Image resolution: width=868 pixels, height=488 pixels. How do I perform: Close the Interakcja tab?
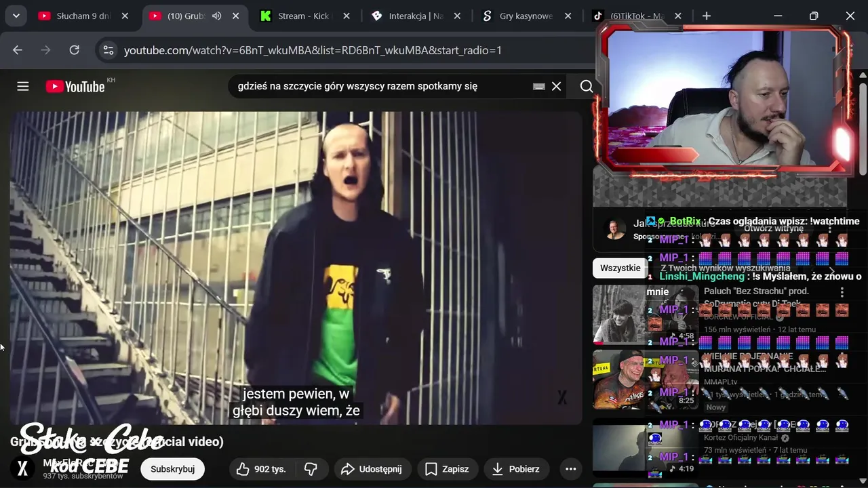(457, 16)
